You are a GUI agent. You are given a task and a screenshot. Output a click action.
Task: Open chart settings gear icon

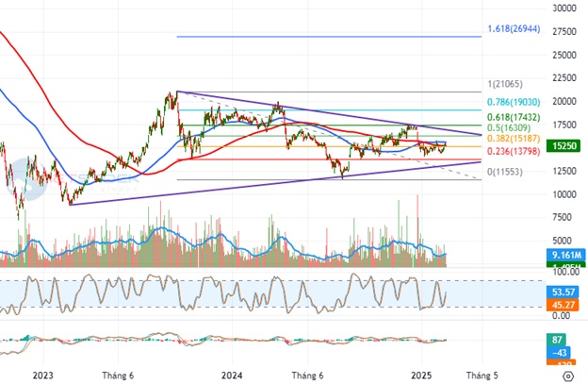[x=568, y=375]
